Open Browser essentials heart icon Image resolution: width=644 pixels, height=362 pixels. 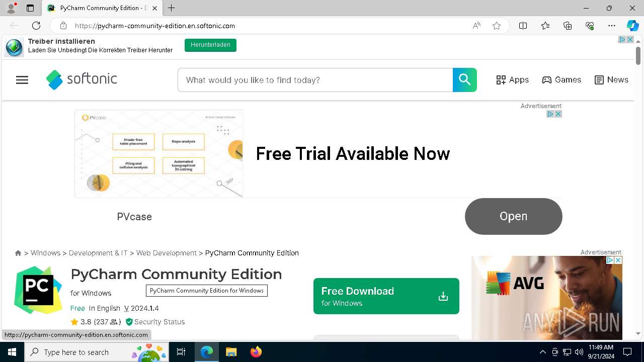[x=590, y=26]
